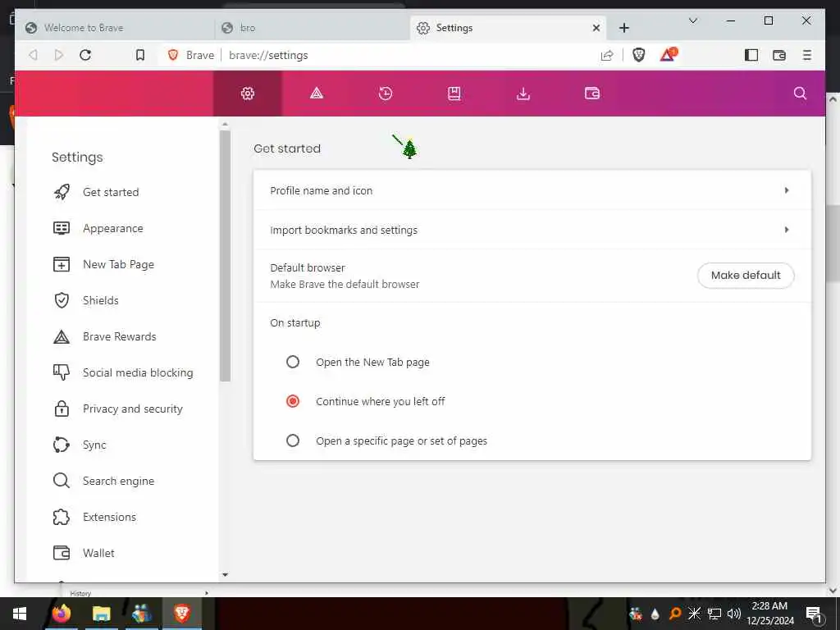
Task: Open Wallet icon in pink toolbar
Action: (592, 94)
